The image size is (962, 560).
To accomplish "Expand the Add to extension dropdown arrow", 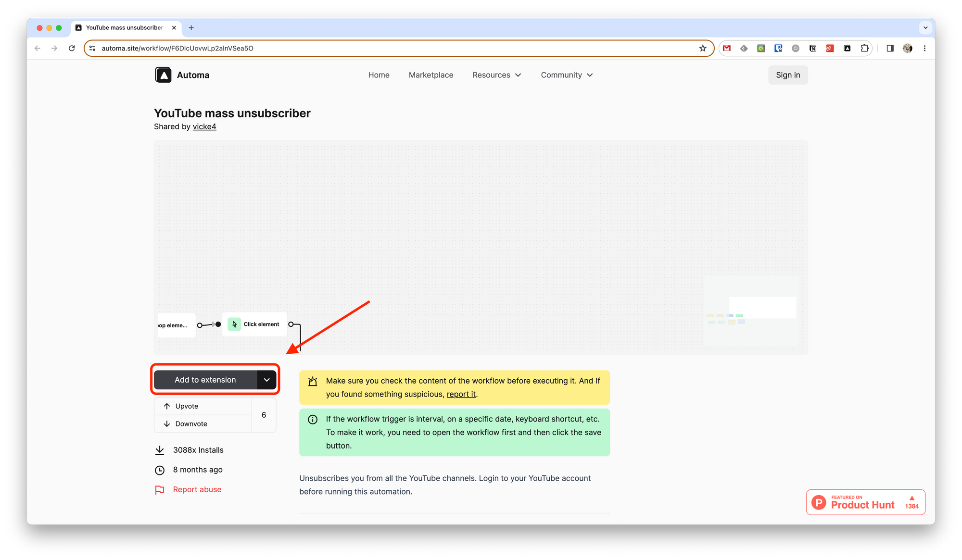I will [266, 380].
